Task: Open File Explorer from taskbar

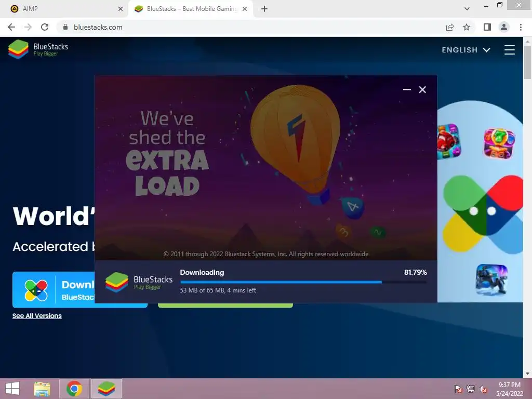Action: tap(42, 389)
